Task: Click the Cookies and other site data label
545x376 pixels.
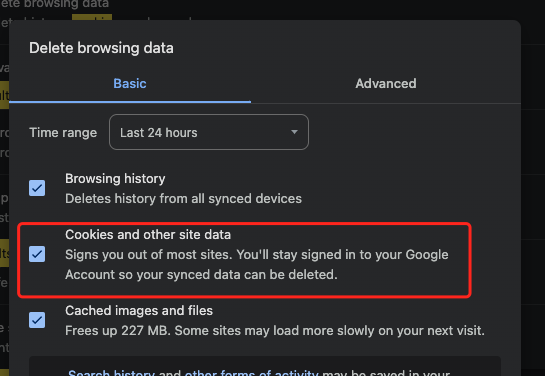Action: coord(148,235)
